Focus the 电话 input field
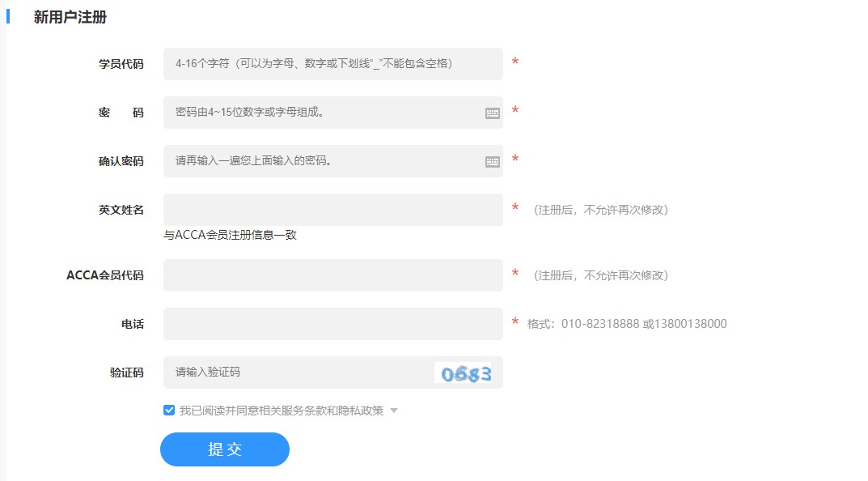 coord(332,324)
